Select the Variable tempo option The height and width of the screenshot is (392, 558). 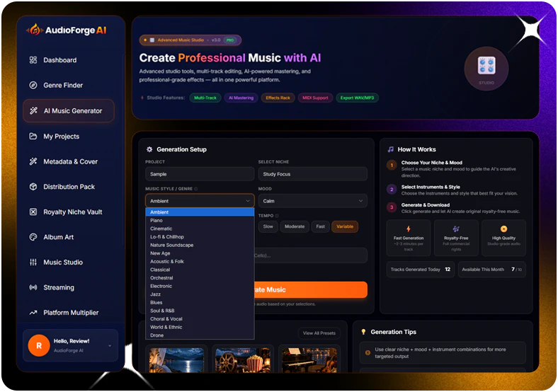coord(345,226)
